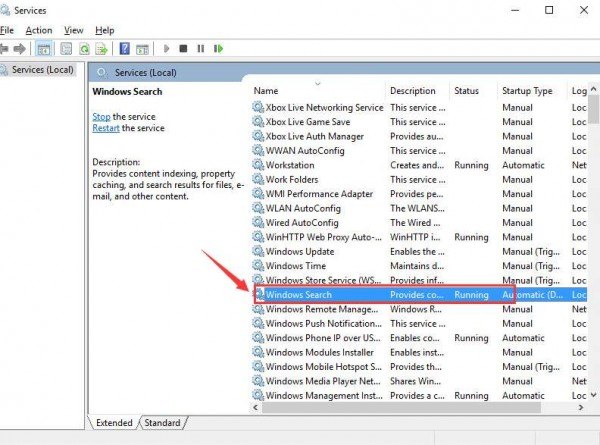Screen dimensions: 600x445
Task: Click the gear icon beside Wired AutoConfig
Action: pos(258,222)
